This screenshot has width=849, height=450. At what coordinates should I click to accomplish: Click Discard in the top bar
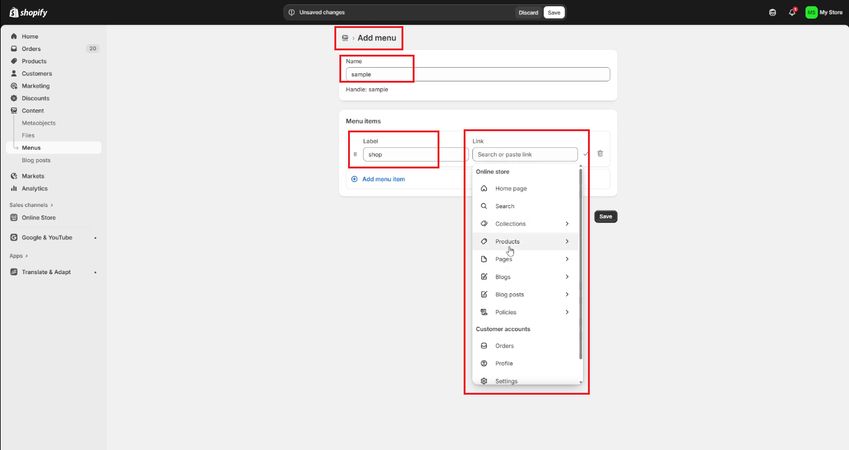528,12
